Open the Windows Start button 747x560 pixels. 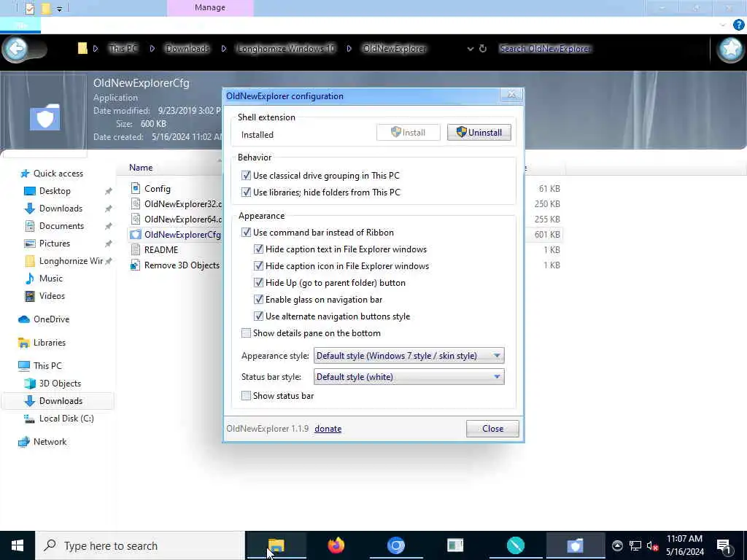(x=18, y=545)
